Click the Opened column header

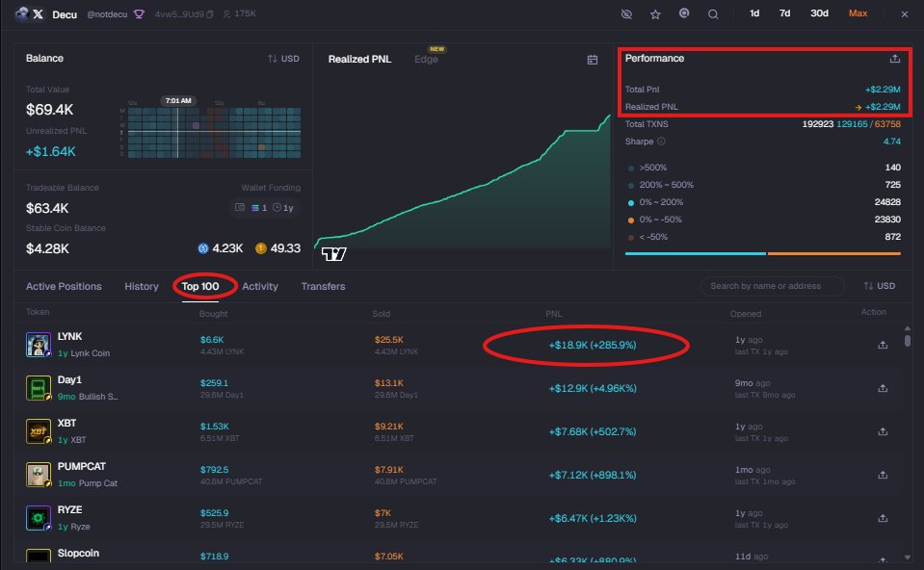746,314
